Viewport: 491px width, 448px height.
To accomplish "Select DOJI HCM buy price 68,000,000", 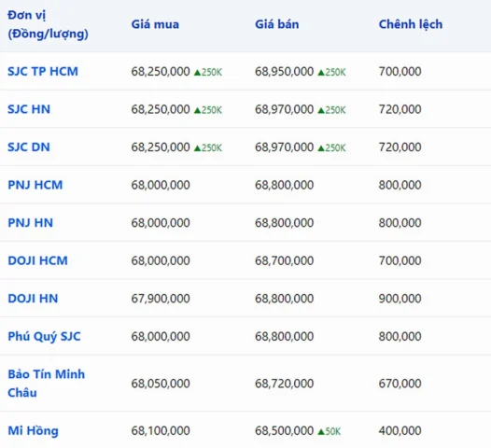I will click(161, 261).
